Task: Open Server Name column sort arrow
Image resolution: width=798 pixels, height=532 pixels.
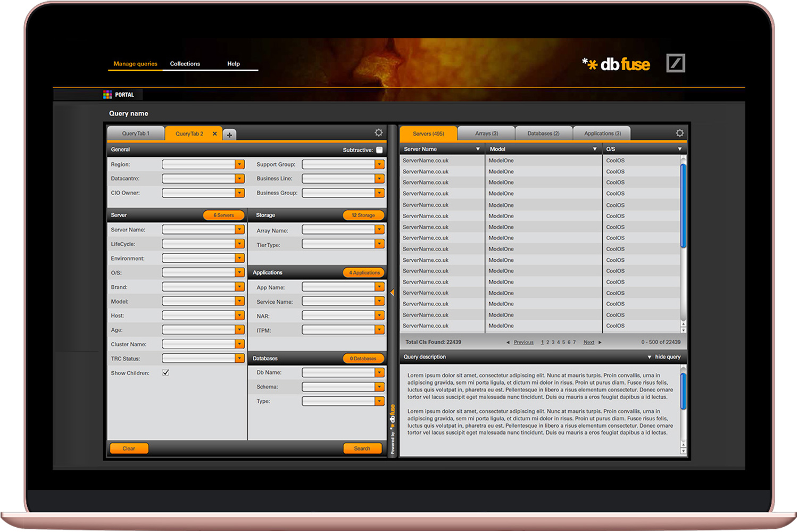Action: tap(478, 149)
